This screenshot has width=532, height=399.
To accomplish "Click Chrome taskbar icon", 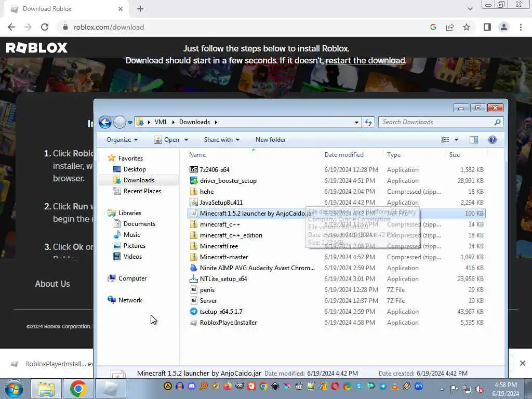I will (78, 389).
